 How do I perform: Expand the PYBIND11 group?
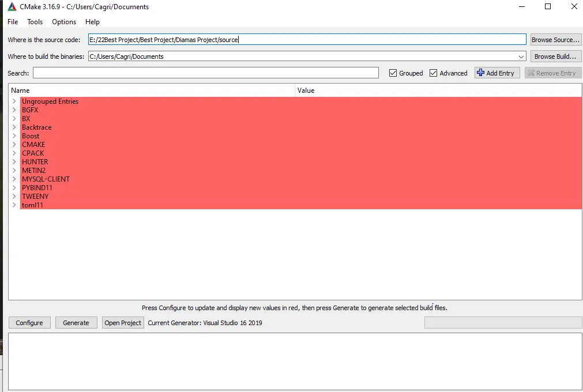[x=14, y=187]
